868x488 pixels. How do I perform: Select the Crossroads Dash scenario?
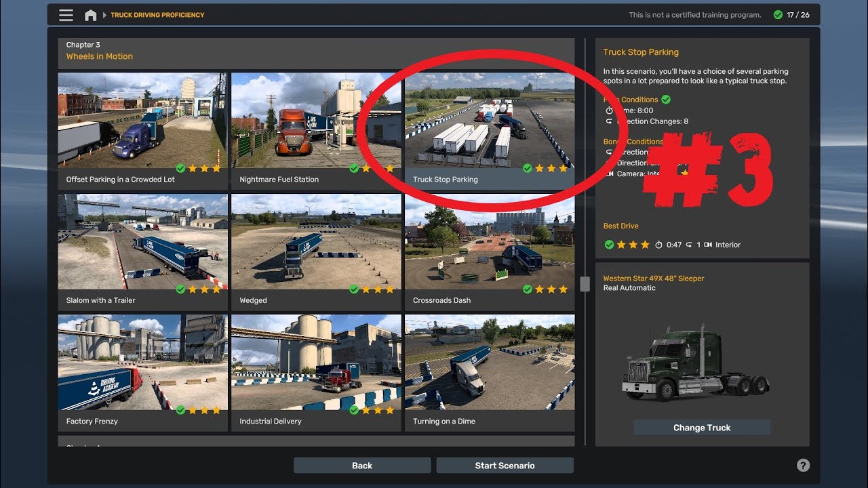pos(490,252)
